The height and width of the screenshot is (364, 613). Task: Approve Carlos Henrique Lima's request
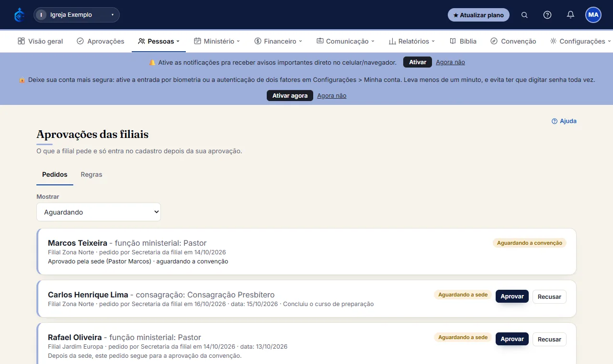click(512, 296)
